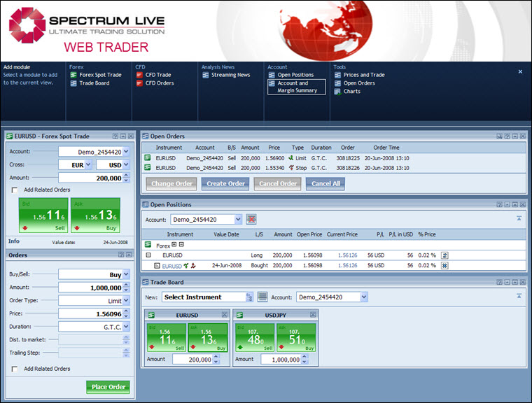Adjust the Price 1.56096 stepper
Image resolution: width=532 pixels, height=403 pixels.
pos(126,313)
